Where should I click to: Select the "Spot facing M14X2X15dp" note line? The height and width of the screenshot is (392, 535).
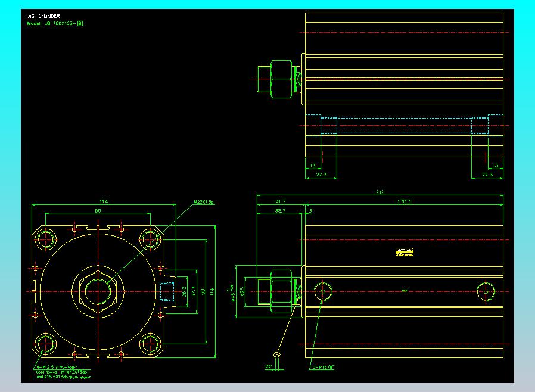(x=62, y=372)
